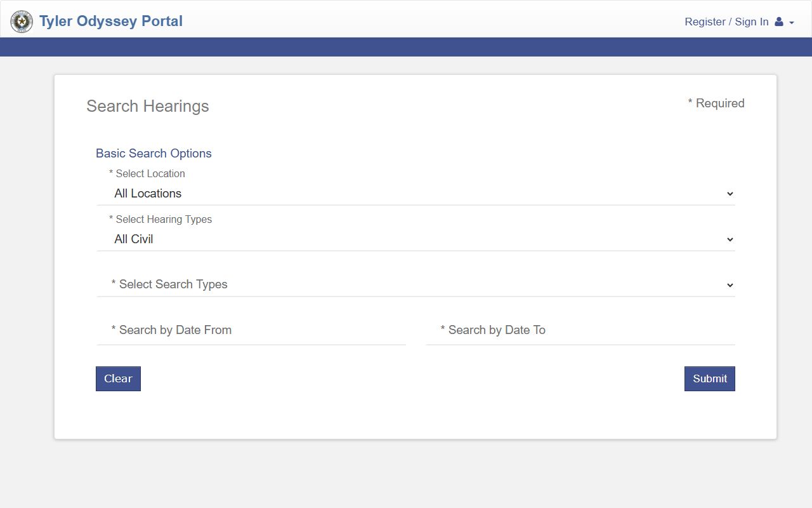The height and width of the screenshot is (508, 812).
Task: Click the Clear button
Action: [118, 378]
